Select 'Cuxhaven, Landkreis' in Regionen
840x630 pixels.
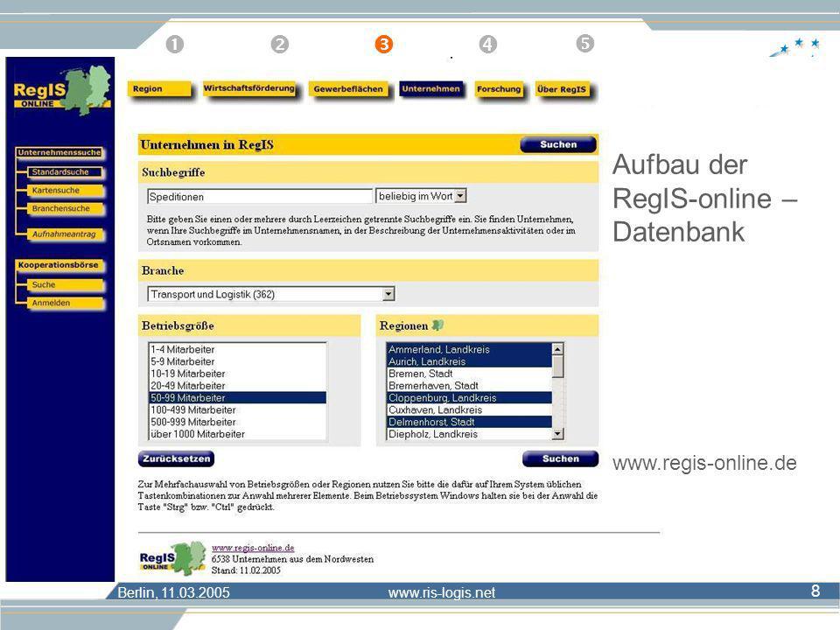(x=469, y=409)
